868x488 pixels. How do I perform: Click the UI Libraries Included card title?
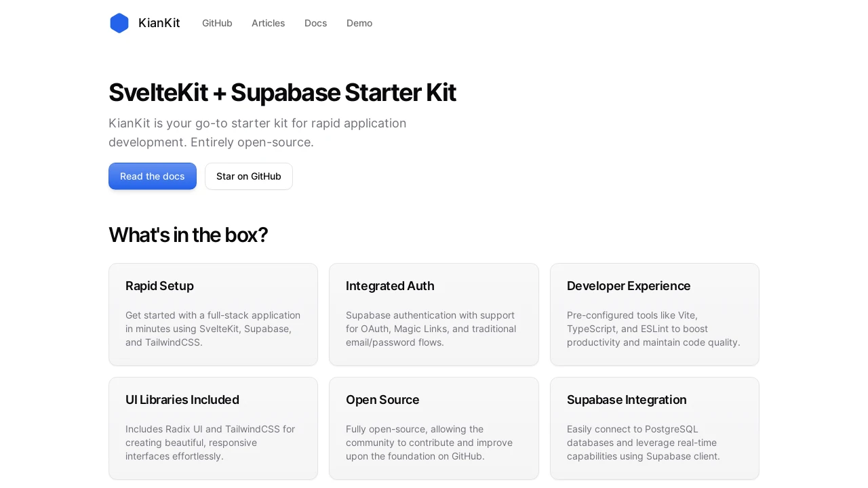tap(182, 400)
